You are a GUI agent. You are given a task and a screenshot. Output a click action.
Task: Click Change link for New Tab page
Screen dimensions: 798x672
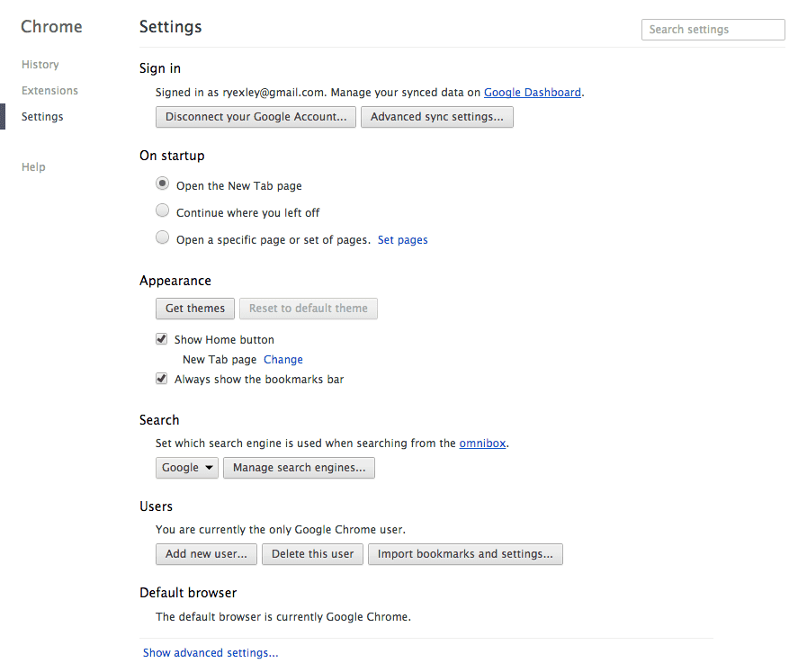click(283, 360)
